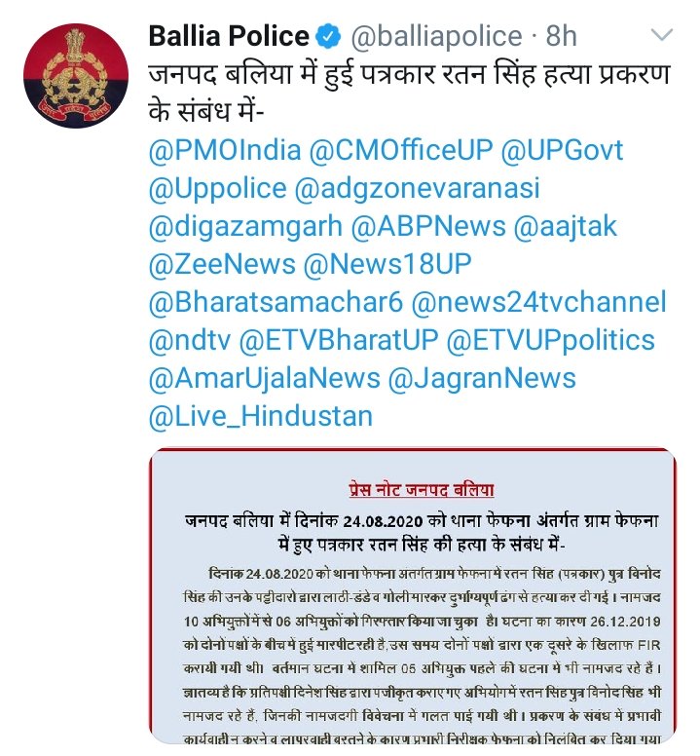Select the @digazamgarh mention
700x756 pixels.
click(245, 227)
